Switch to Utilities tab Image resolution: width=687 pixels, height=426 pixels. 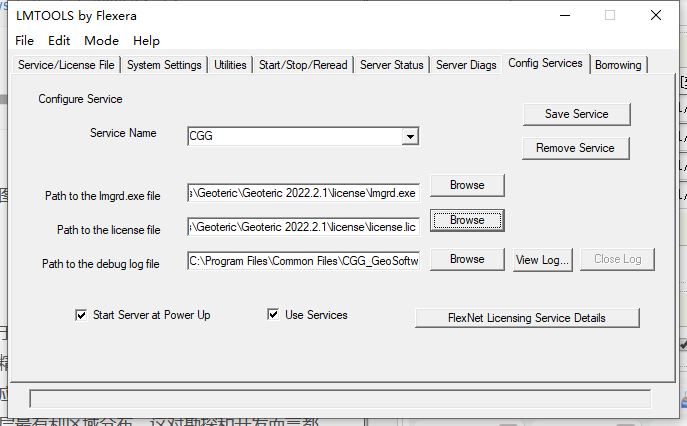230,65
